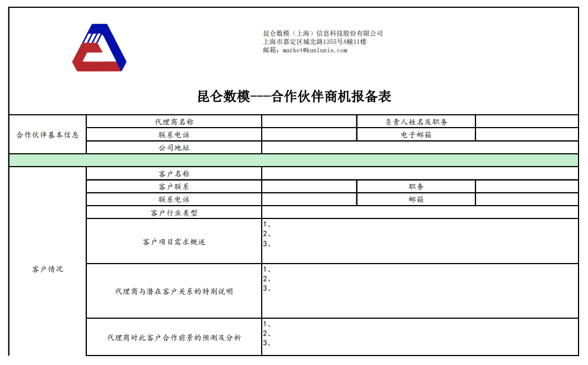Image resolution: width=588 pixels, height=365 pixels.
Task: Select the 客户项目需求概述 label cell
Action: 173,241
